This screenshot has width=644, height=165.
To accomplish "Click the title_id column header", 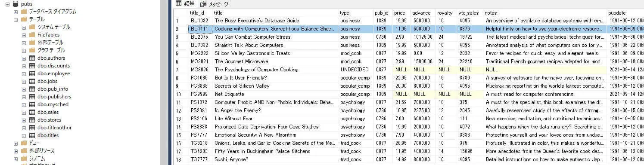I will tap(200, 13).
